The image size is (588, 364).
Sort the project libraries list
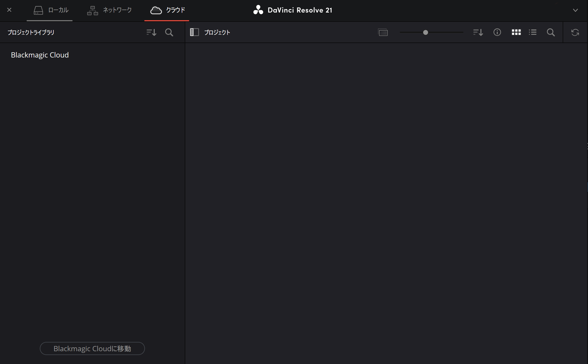tap(151, 32)
